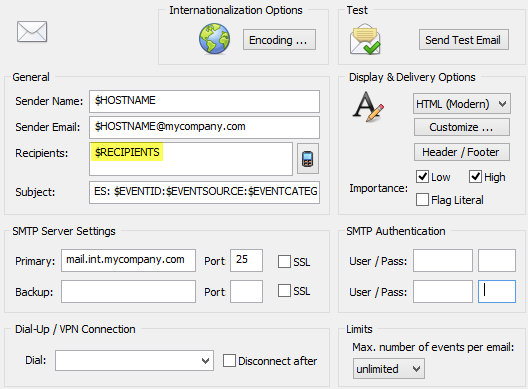Click the Primary SMTP server field

128,260
